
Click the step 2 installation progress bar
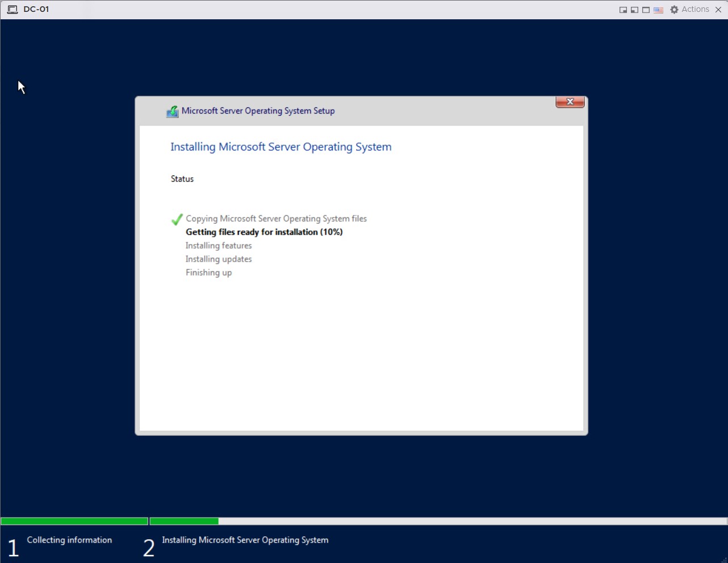click(437, 521)
